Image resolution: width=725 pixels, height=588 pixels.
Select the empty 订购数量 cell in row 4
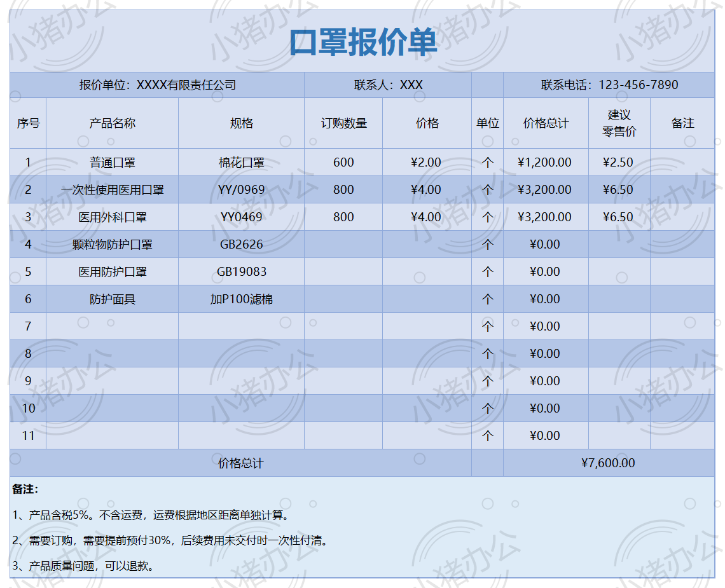[343, 244]
